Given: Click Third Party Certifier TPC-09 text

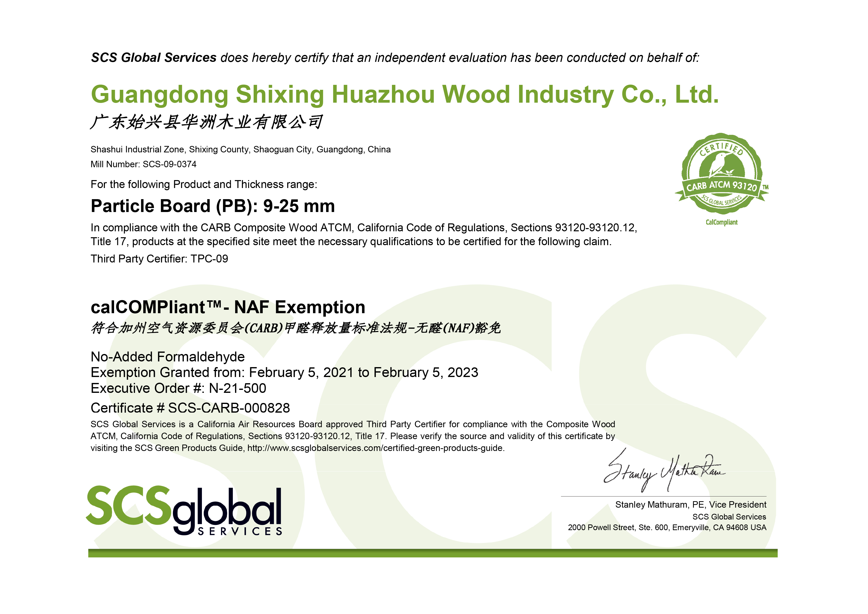Looking at the screenshot, I should tap(159, 259).
